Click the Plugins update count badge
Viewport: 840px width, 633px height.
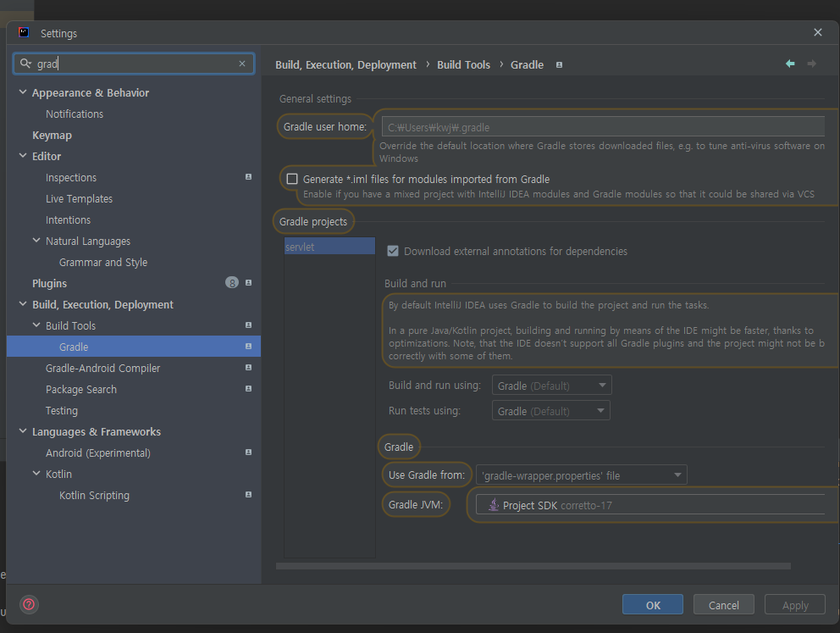[232, 282]
